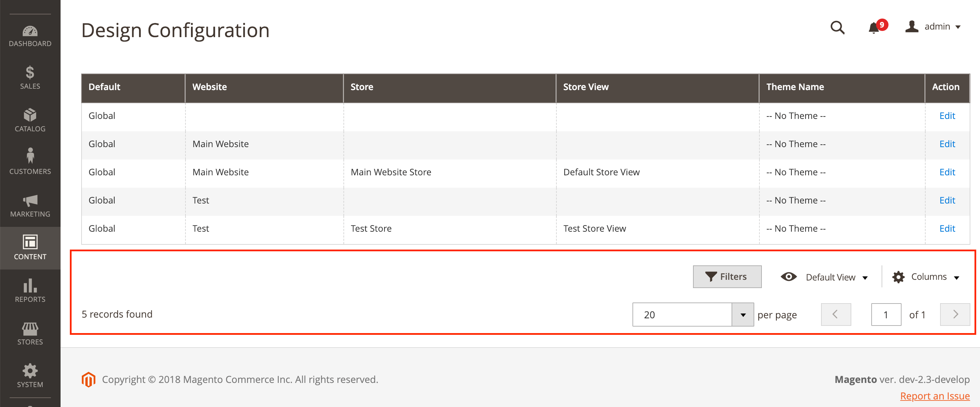Go to previous page arrow
980x407 pixels.
click(x=836, y=314)
